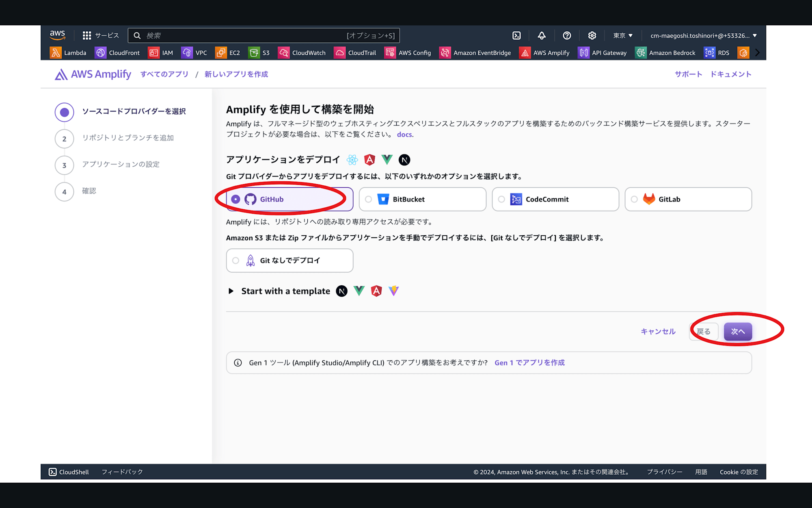Open the help question mark icon
The image size is (812, 508).
(567, 35)
